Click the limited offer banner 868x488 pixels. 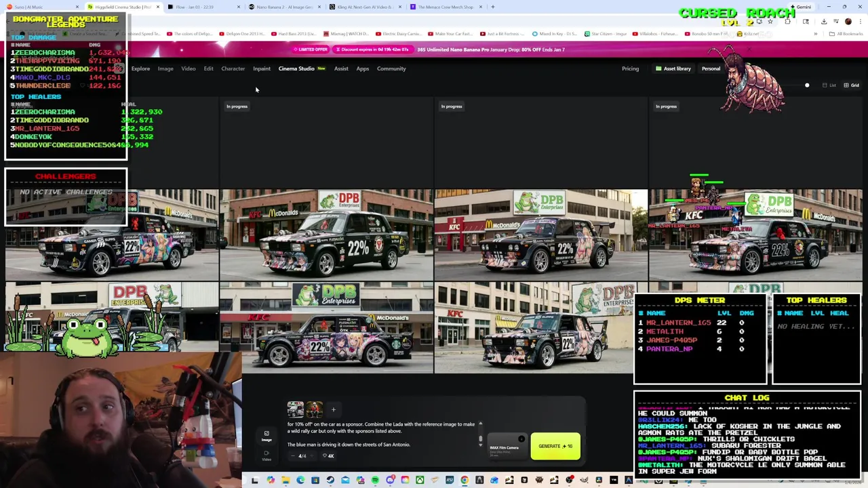pyautogui.click(x=434, y=49)
